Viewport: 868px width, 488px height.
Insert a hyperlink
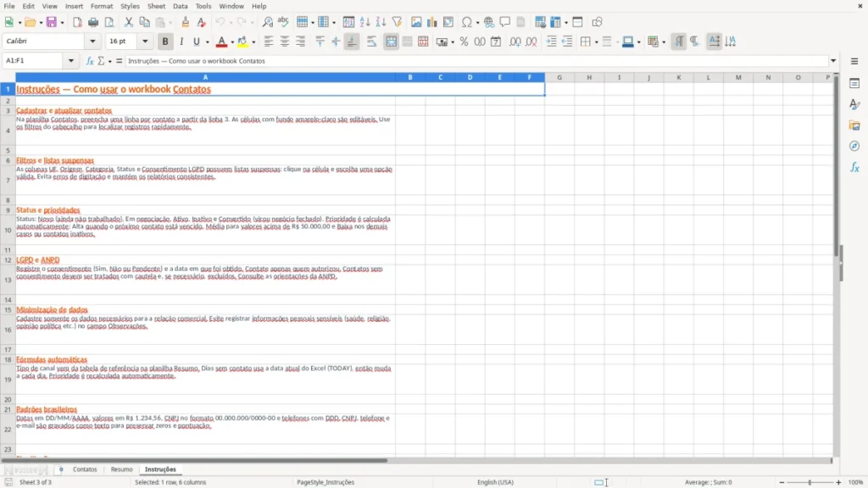(489, 22)
